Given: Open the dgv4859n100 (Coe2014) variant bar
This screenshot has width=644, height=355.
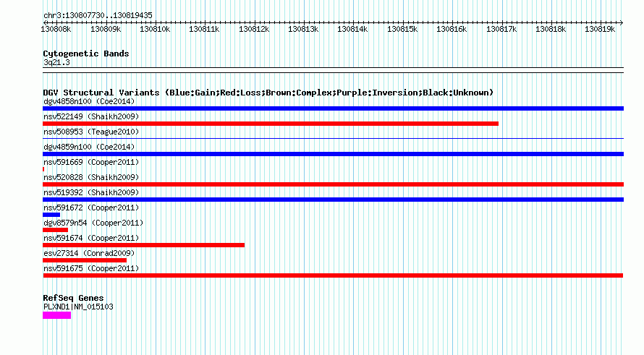Looking at the screenshot, I should [x=333, y=154].
